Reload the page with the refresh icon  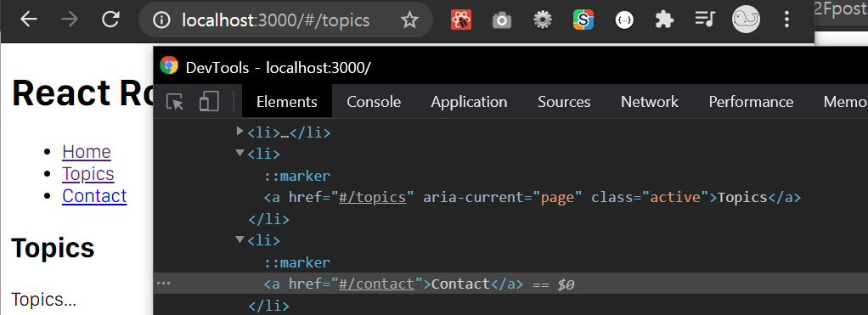(110, 20)
